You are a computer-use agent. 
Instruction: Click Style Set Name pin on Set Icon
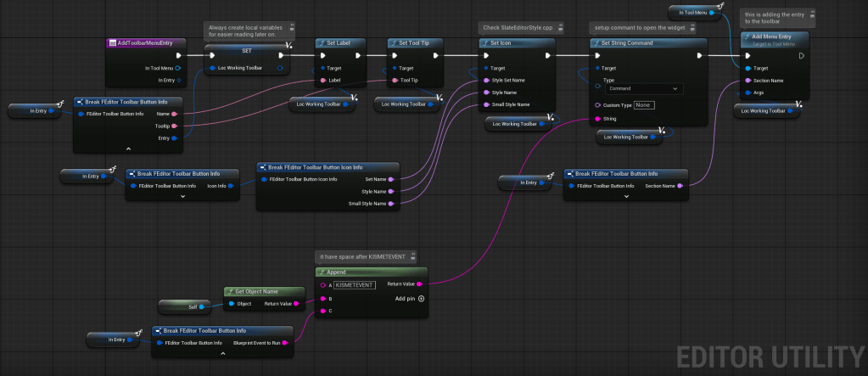(486, 81)
